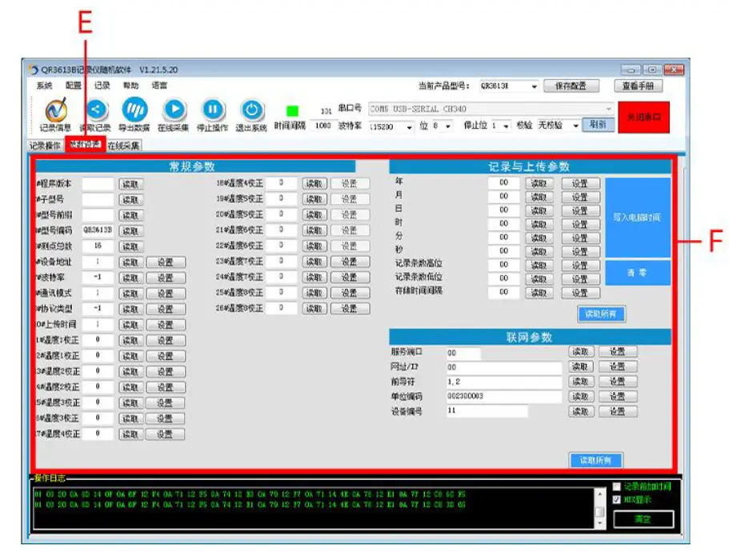Click 设置 for 设备编号

click(x=618, y=411)
